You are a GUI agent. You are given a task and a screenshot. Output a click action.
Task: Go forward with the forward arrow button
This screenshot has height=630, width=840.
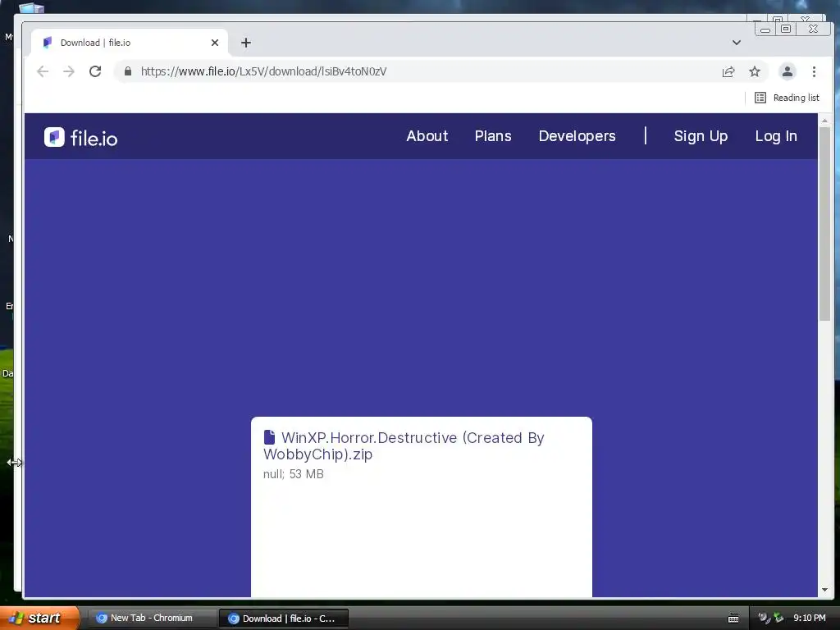tap(69, 71)
